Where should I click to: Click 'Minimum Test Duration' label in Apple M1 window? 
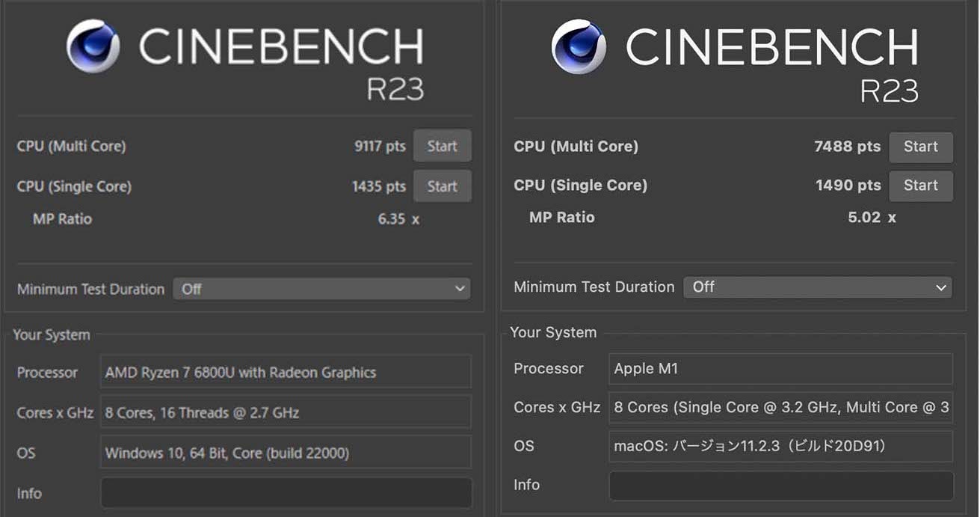594,287
